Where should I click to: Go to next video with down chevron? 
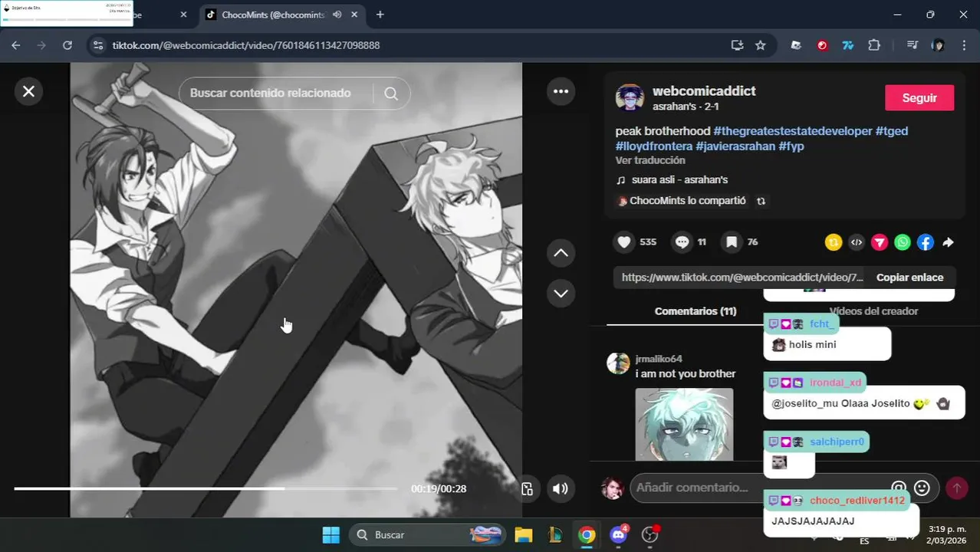(561, 293)
